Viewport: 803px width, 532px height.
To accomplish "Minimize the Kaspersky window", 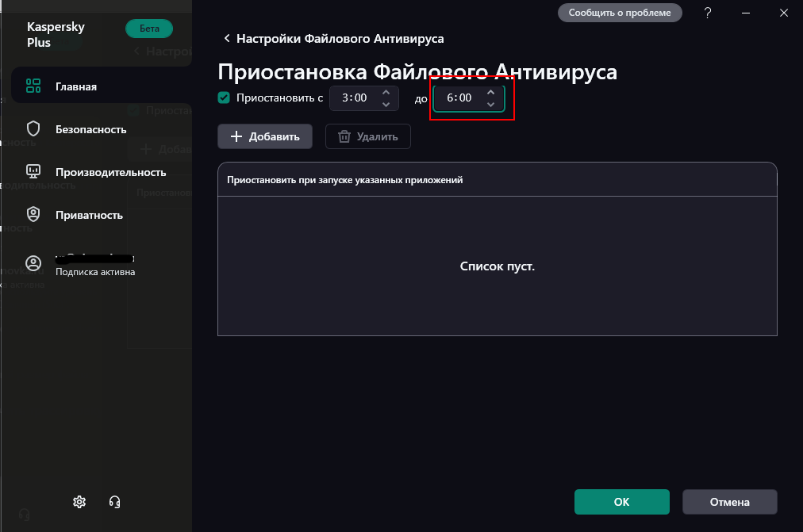I will 746,13.
